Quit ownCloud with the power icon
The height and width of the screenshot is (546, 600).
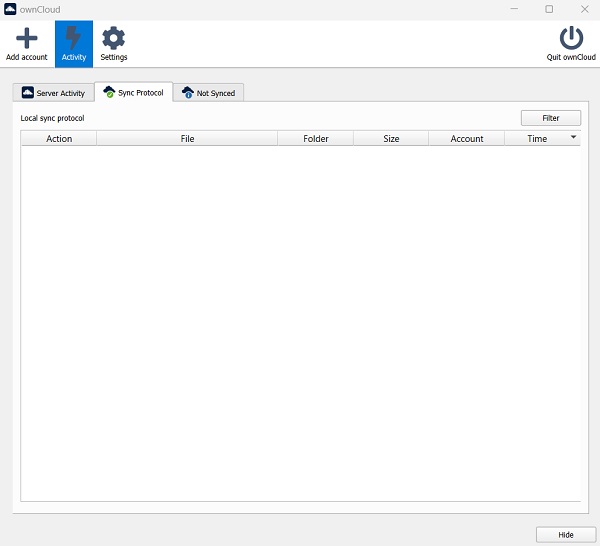point(571,38)
